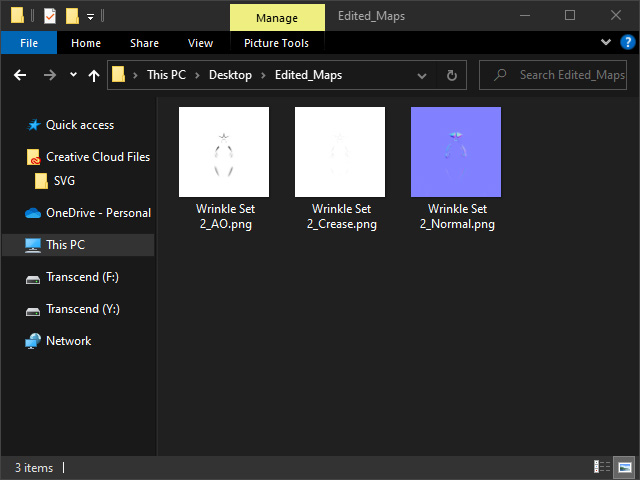Image resolution: width=640 pixels, height=480 pixels.
Task: Click the New folder icon in title bar
Action: 72,16
